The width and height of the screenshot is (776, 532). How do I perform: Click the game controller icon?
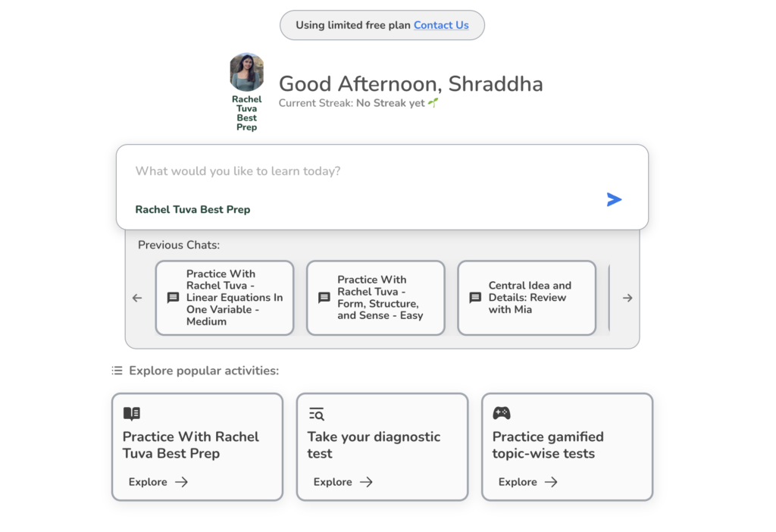click(x=502, y=413)
